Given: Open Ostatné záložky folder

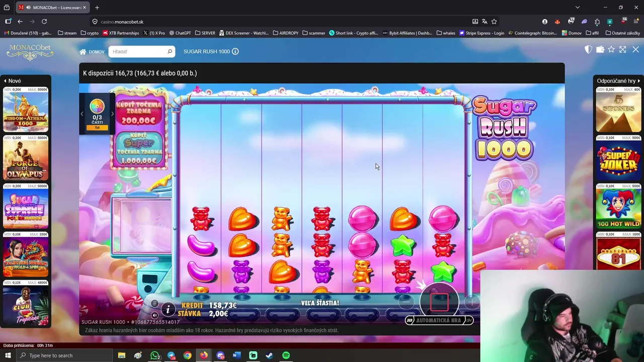Looking at the screenshot, I should [623, 33].
